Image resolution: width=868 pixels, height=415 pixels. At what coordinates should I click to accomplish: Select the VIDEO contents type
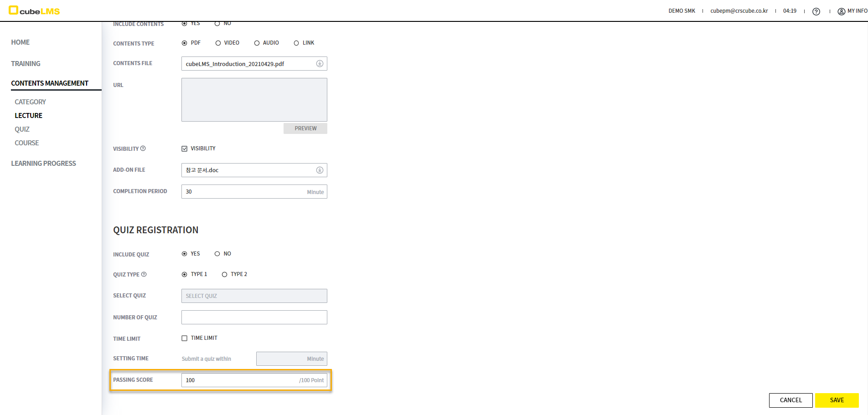pos(218,43)
